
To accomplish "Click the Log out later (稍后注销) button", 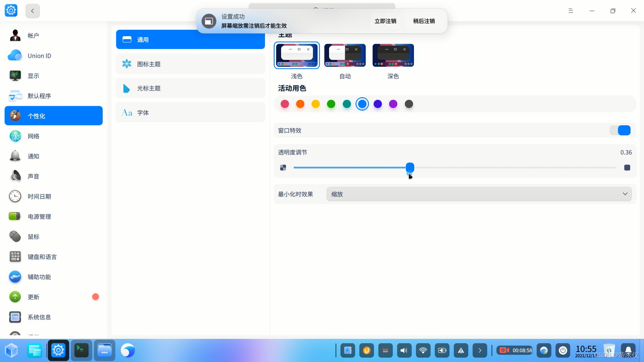I will pyautogui.click(x=424, y=21).
